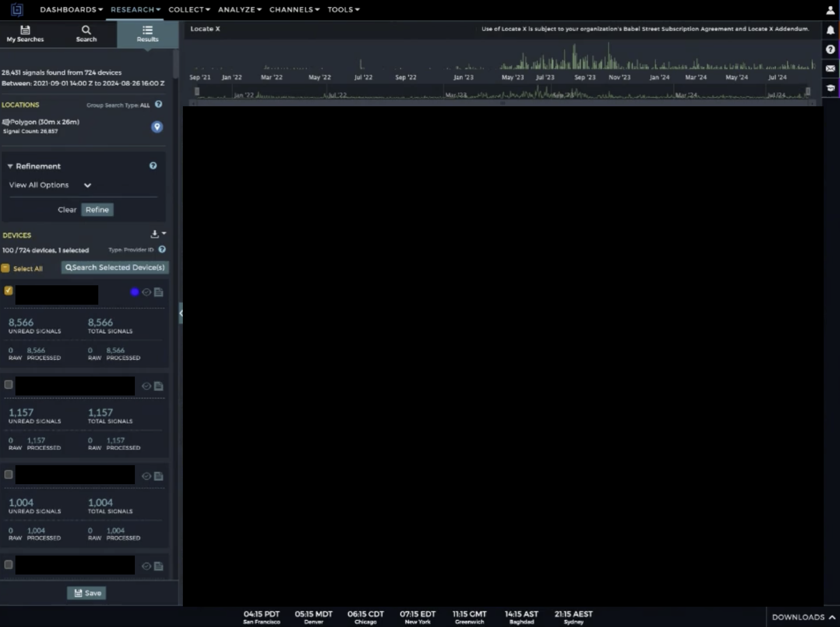Click the Polygon (30m x 26m) location entry
Viewport: 840px width, 627px height.
point(45,122)
